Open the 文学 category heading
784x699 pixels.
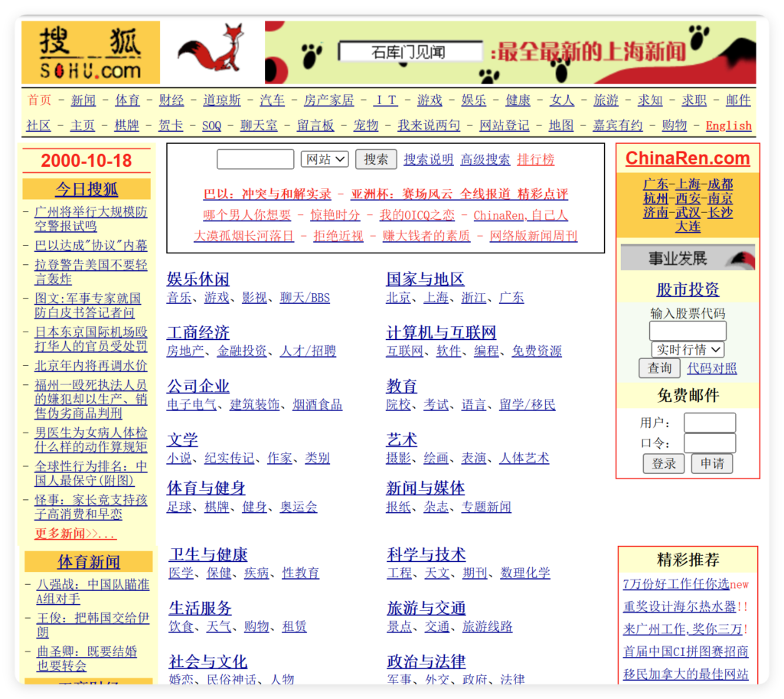coord(182,439)
